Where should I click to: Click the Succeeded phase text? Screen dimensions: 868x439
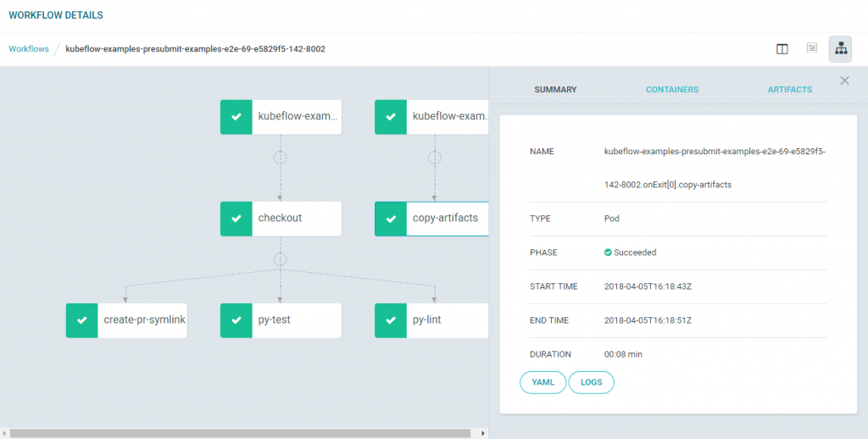pyautogui.click(x=635, y=253)
